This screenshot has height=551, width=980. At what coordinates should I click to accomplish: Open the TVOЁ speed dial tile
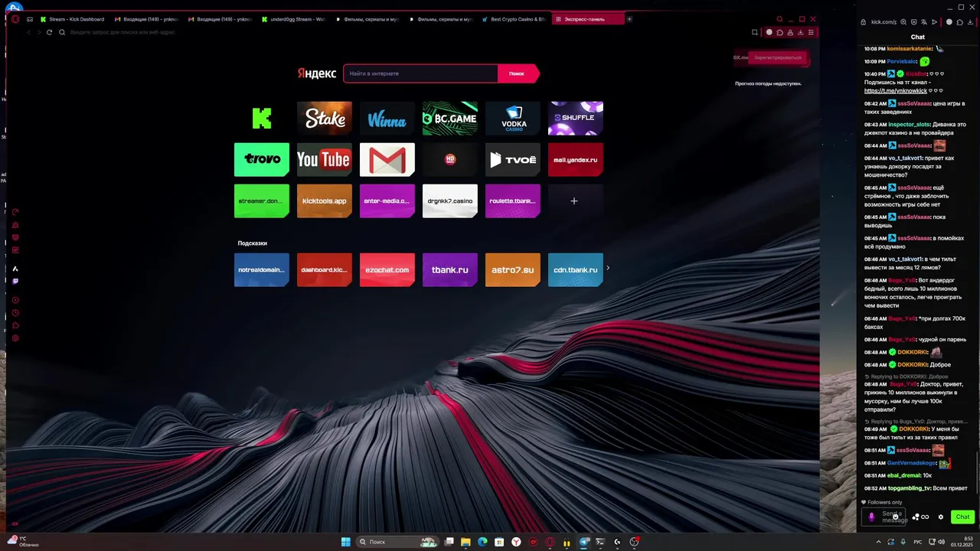(513, 159)
